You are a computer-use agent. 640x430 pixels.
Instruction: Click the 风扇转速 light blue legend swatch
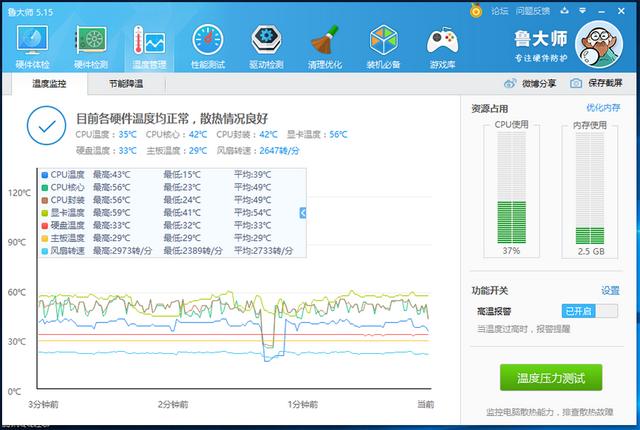click(x=45, y=251)
